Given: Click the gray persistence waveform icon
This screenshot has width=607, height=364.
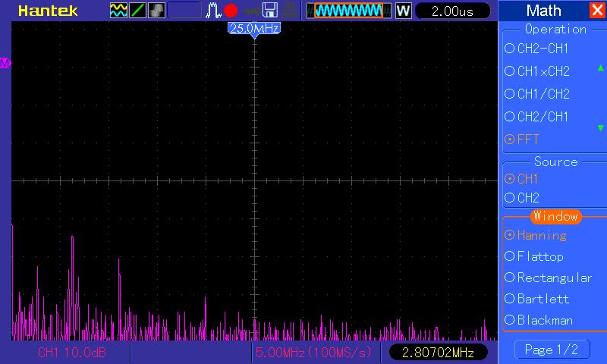Looking at the screenshot, I should (156, 11).
